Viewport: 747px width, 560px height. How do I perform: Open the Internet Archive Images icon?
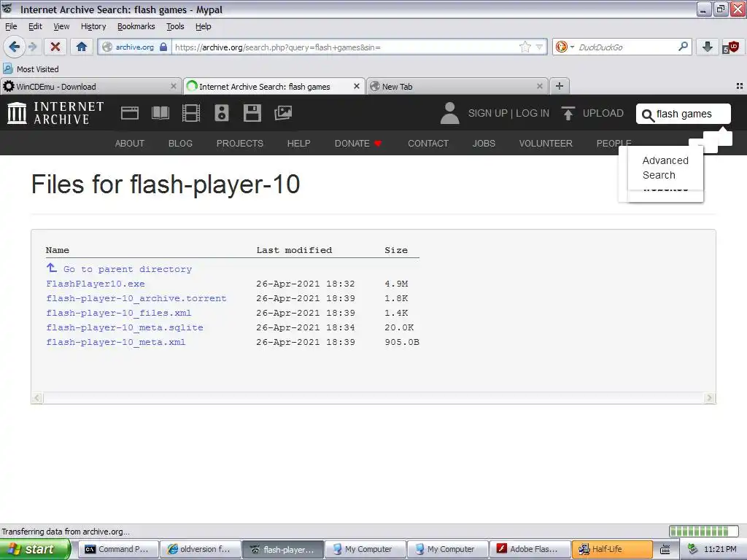283,113
